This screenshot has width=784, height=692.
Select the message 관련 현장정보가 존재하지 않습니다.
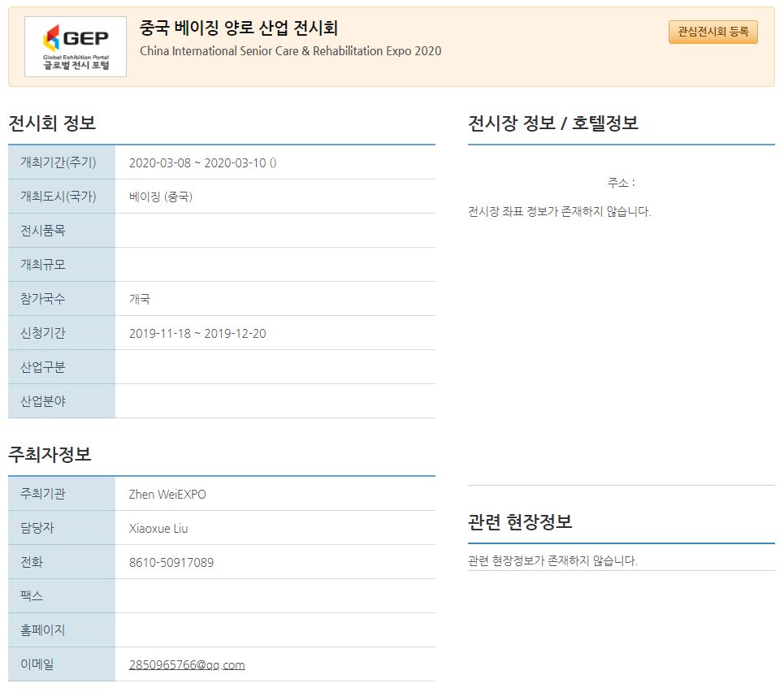coord(553,560)
